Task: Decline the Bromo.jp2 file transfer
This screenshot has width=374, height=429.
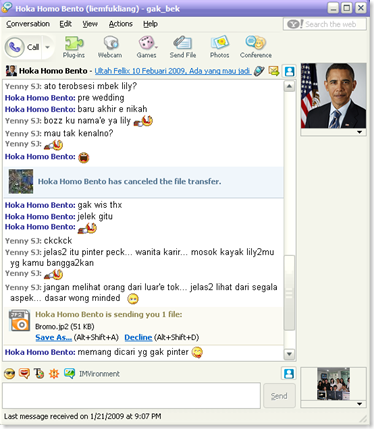Action: point(138,337)
